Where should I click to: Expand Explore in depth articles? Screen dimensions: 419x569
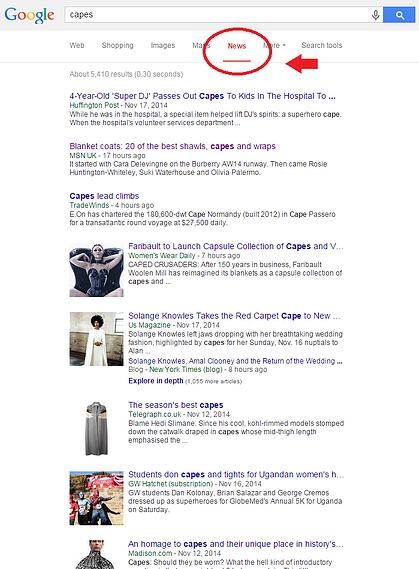[x=156, y=381]
